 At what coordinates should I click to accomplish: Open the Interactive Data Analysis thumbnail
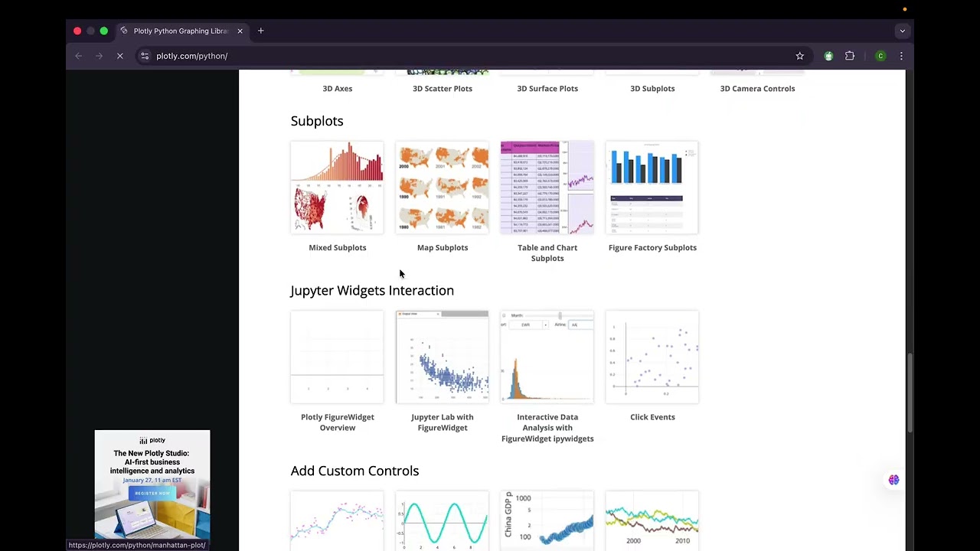click(x=547, y=357)
